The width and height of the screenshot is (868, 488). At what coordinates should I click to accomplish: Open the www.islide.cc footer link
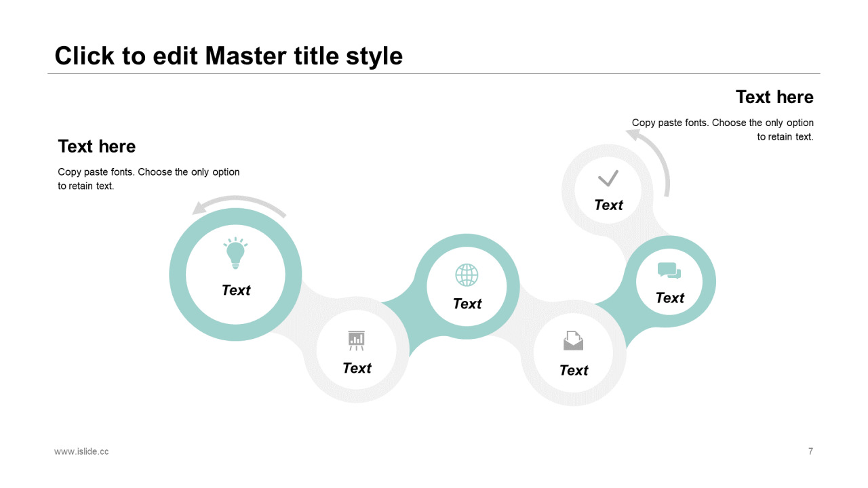click(x=81, y=451)
